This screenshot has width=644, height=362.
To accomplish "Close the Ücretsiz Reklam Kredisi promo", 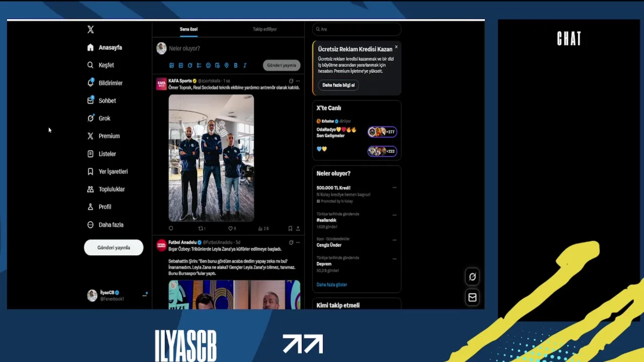I will click(x=396, y=47).
